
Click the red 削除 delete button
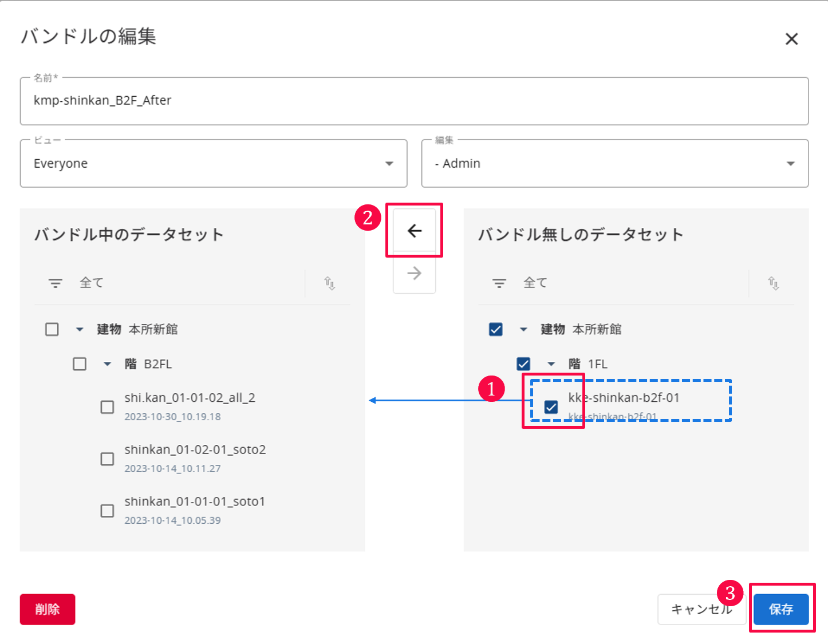[x=48, y=609]
